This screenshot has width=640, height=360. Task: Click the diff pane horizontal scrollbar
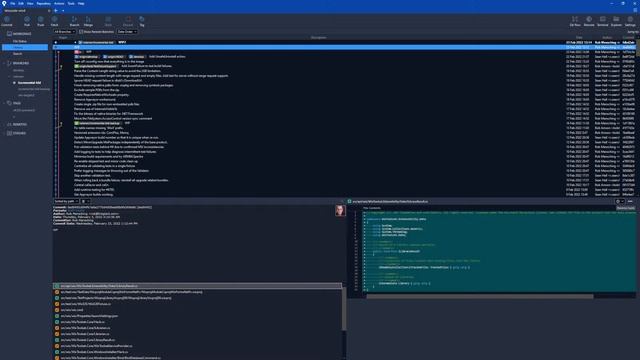[480, 297]
